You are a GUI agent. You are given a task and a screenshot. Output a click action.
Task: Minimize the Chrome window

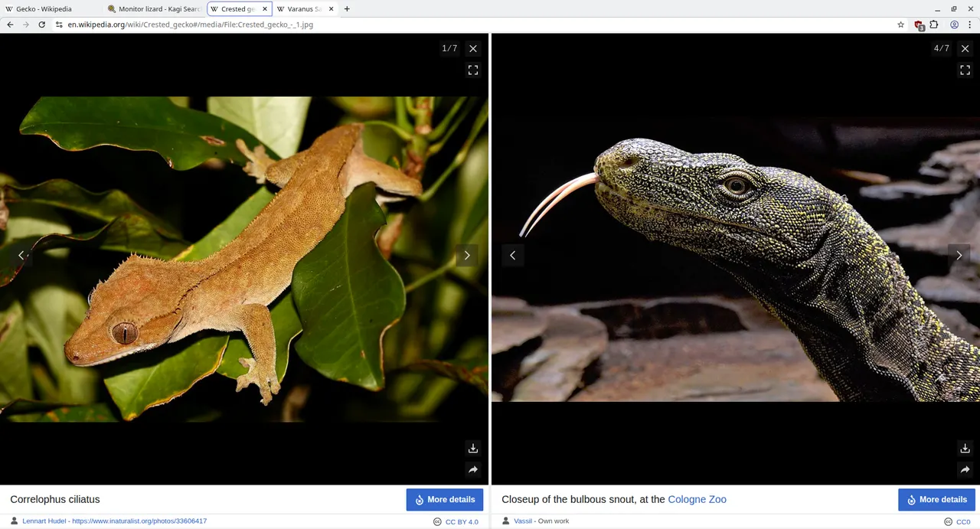(937, 9)
